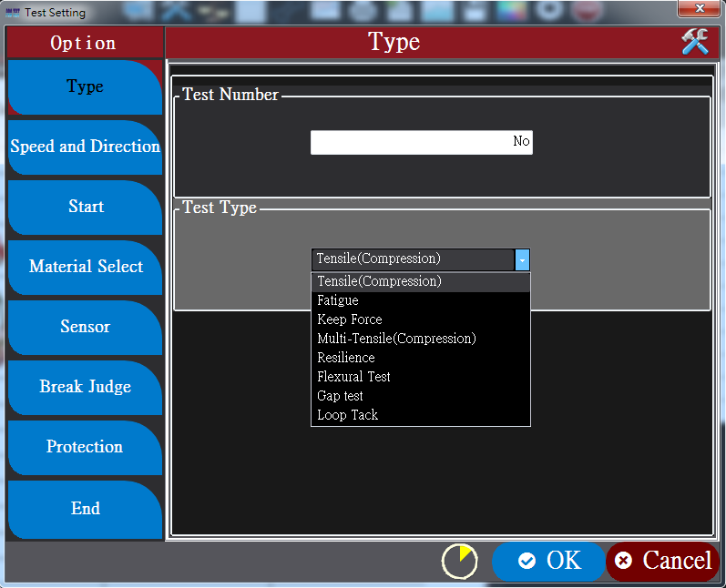
Task: Click the Test Setting title bar icon
Action: (x=13, y=13)
